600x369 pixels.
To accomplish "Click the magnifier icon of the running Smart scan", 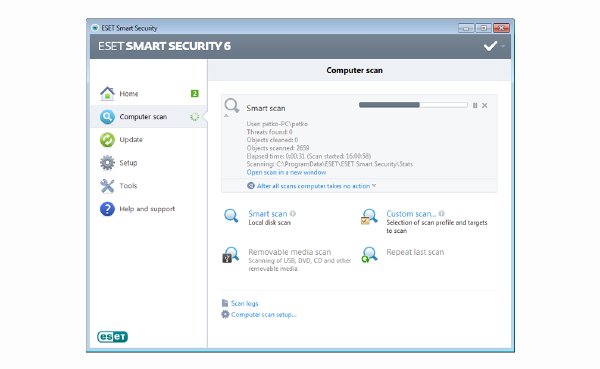I will point(232,105).
